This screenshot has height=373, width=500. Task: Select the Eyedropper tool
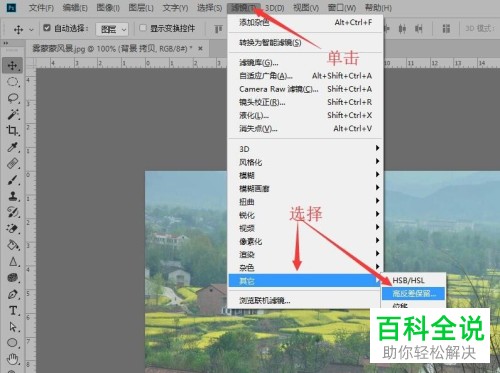(x=12, y=147)
